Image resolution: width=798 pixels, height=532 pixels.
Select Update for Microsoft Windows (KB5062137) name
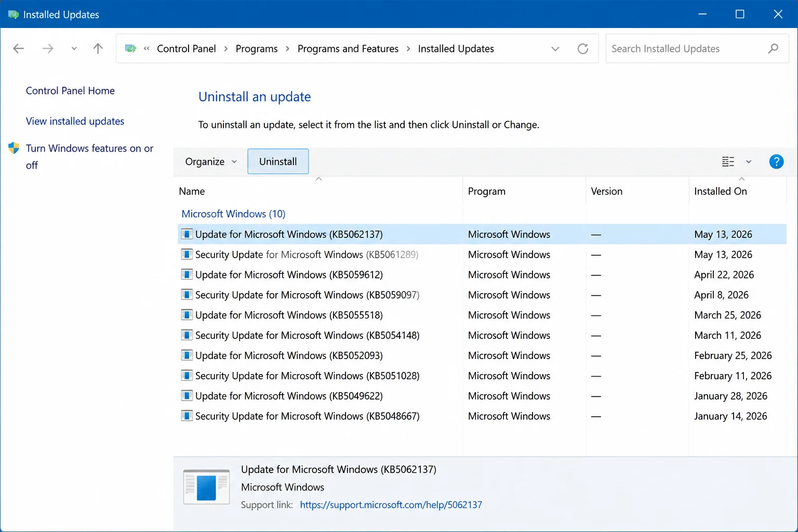(x=289, y=234)
